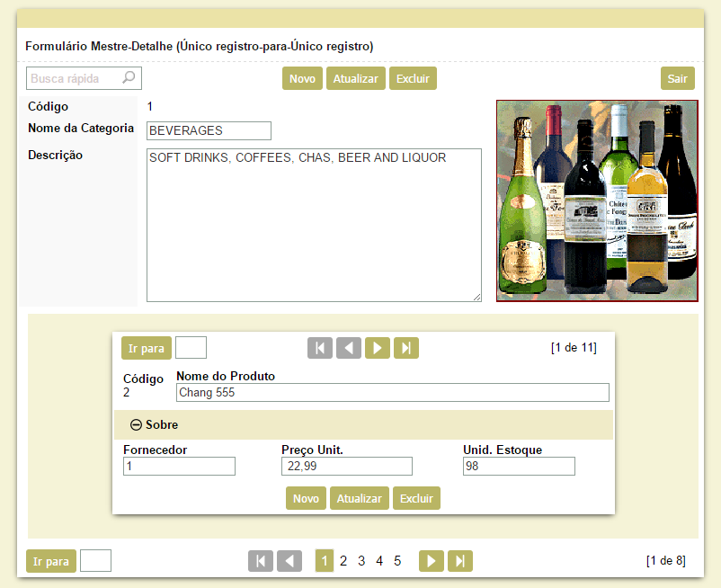Advance to next product in detail navigation
The height and width of the screenshot is (588, 721).
coord(378,348)
